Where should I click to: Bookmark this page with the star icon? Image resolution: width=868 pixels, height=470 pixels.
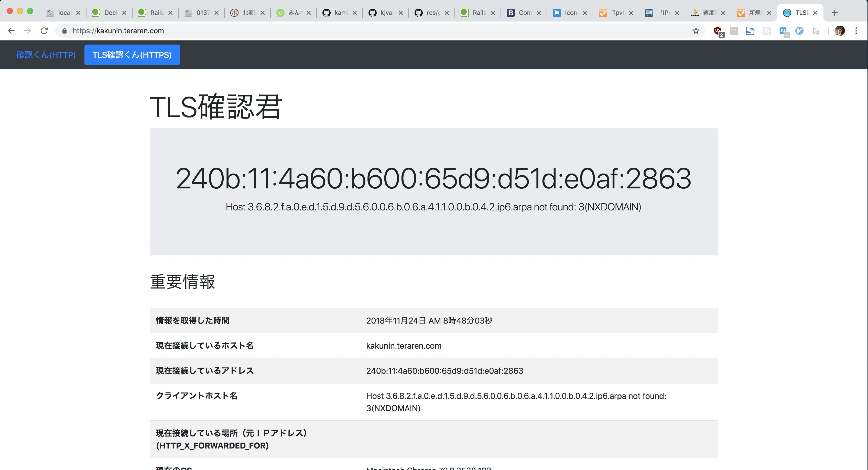(696, 31)
